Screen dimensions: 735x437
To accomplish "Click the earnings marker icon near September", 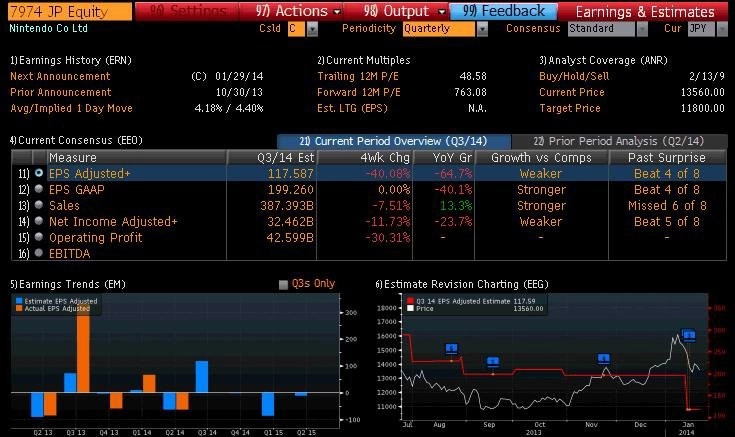I will tap(493, 362).
